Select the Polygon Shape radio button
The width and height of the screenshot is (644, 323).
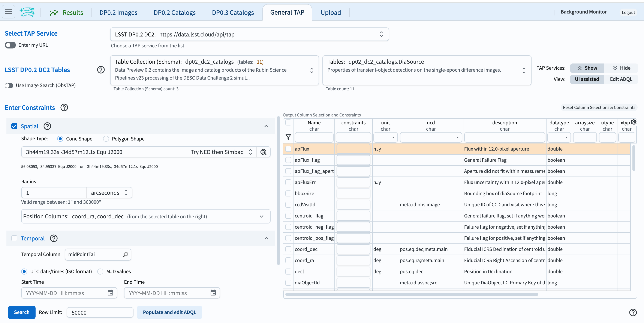(106, 139)
